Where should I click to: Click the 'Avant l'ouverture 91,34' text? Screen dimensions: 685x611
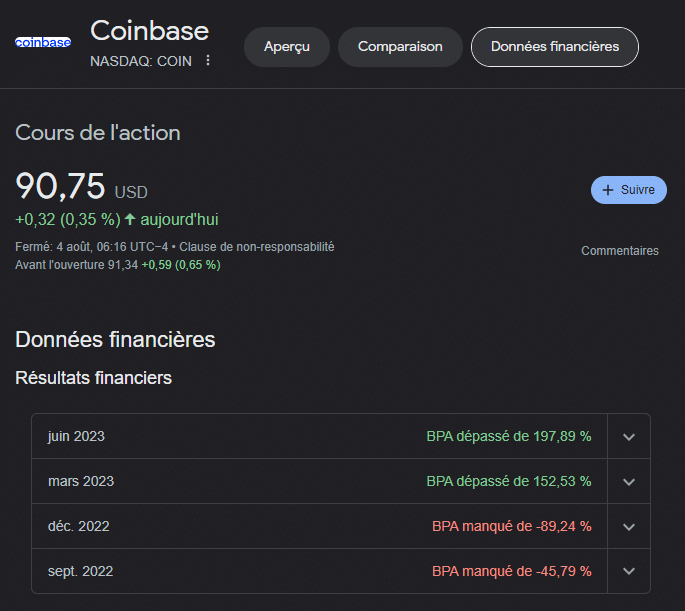pos(76,265)
